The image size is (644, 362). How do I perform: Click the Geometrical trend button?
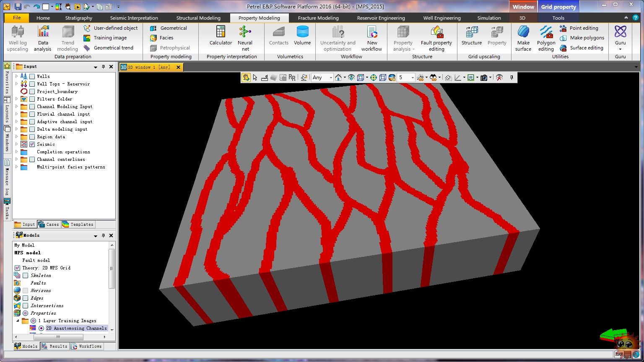coord(108,48)
